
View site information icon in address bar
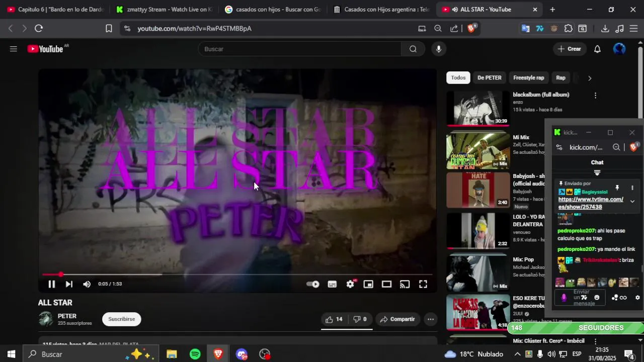127,29
